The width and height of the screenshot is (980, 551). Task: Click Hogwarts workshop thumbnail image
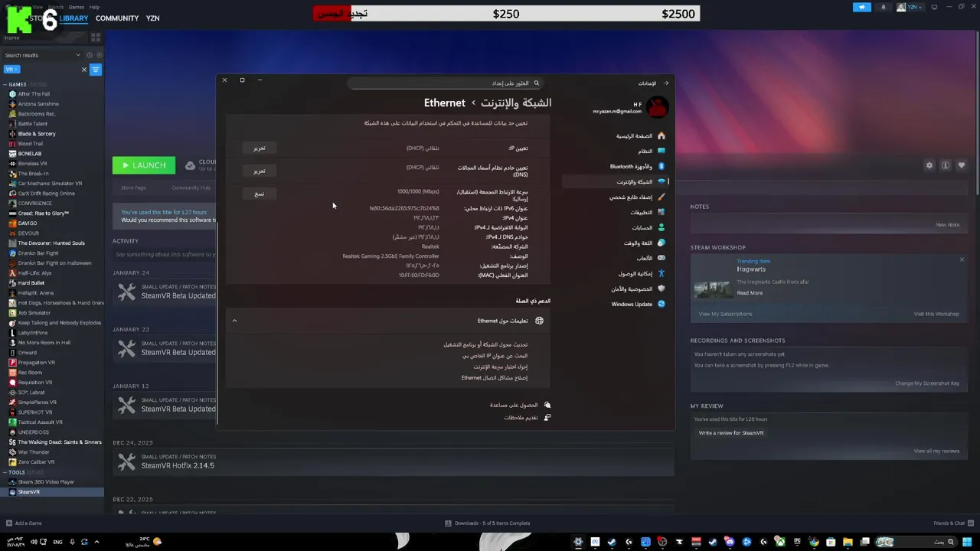(x=712, y=289)
